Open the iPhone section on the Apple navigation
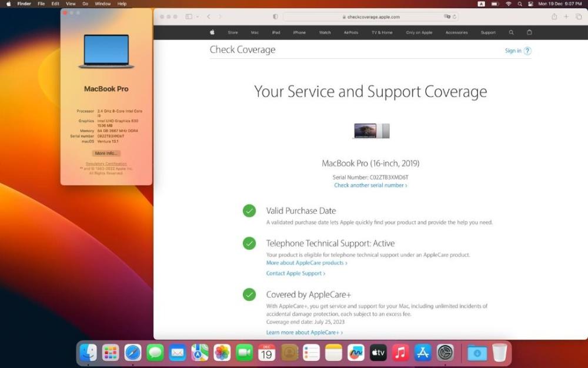 299,32
